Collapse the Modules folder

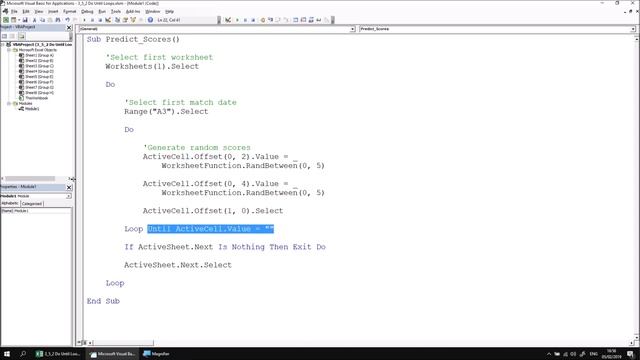pyautogui.click(x=9, y=104)
